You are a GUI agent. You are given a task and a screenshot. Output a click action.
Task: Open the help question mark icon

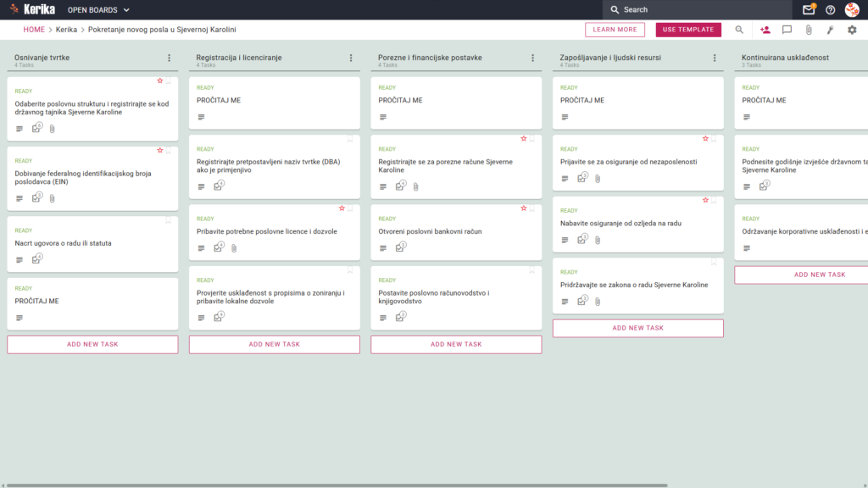pyautogui.click(x=831, y=9)
